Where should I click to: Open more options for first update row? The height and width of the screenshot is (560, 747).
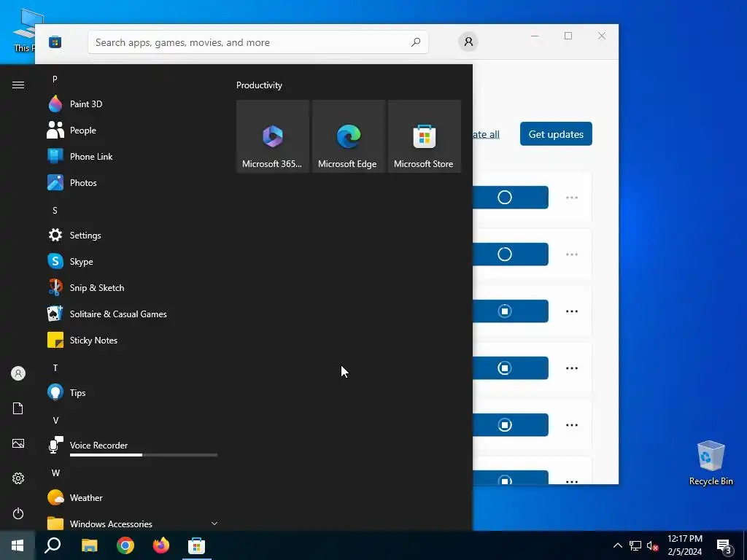click(x=572, y=198)
